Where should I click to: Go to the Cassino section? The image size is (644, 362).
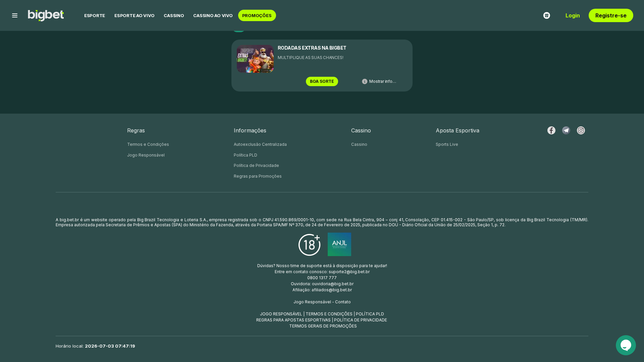[174, 15]
